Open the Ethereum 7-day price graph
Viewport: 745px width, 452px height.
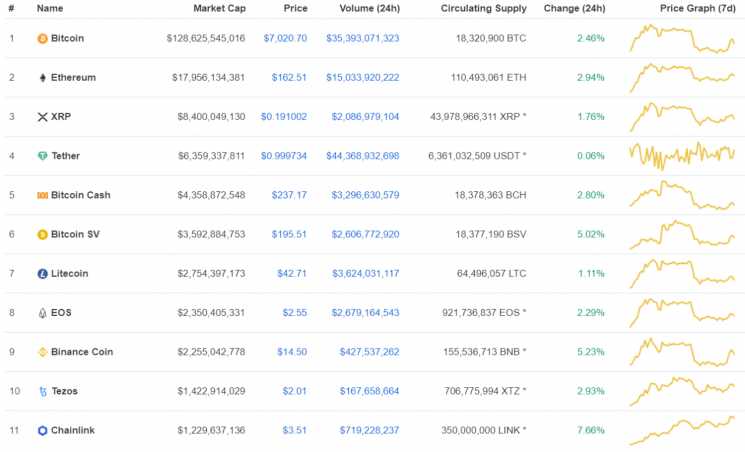(682, 77)
